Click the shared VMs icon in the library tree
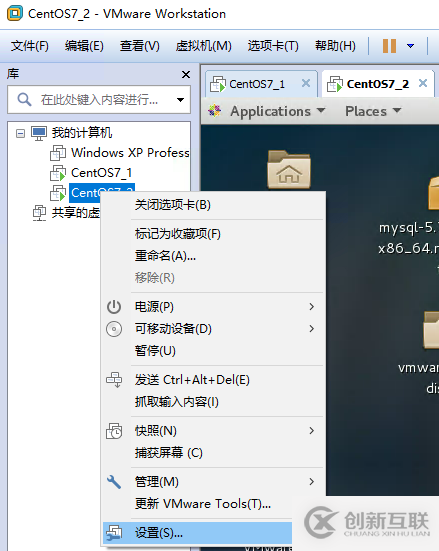439x551 pixels. (39, 213)
